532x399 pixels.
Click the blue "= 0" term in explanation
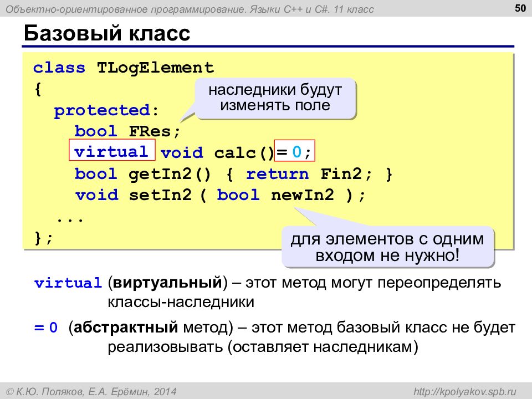pyautogui.click(x=46, y=328)
